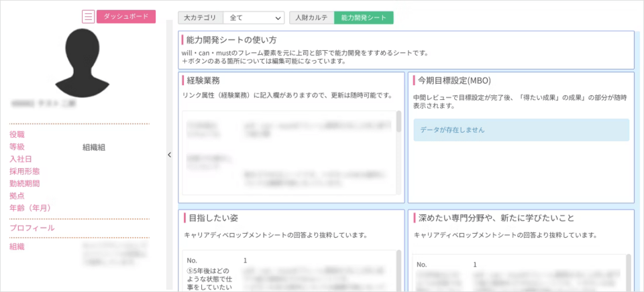Select 採用形態 in the profile sidebar
Screen dimensions: 644x292
pos(24,171)
